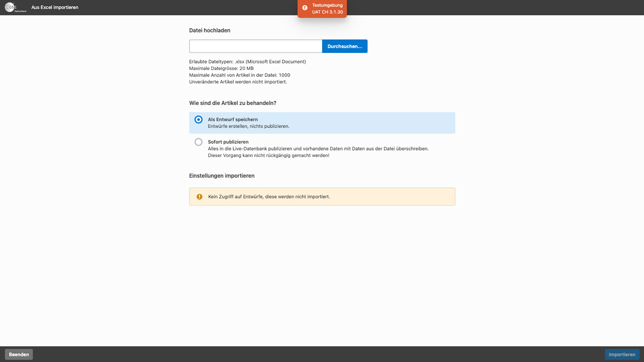Click the GS1 Switzerland logo
644x362 pixels.
15,7
